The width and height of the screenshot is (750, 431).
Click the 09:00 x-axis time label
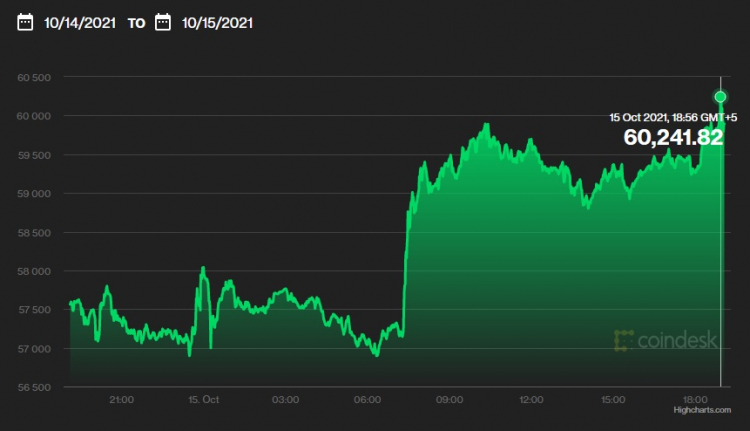pos(449,400)
